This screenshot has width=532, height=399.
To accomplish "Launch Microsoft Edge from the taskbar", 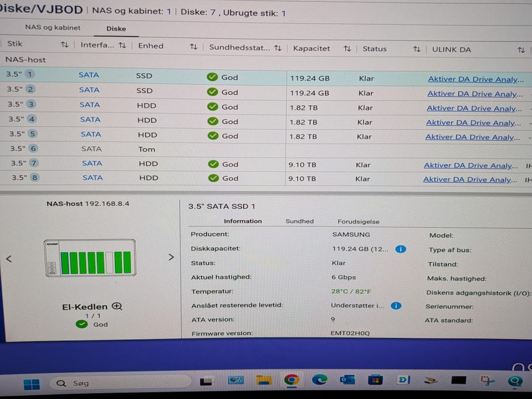I will [x=320, y=380].
